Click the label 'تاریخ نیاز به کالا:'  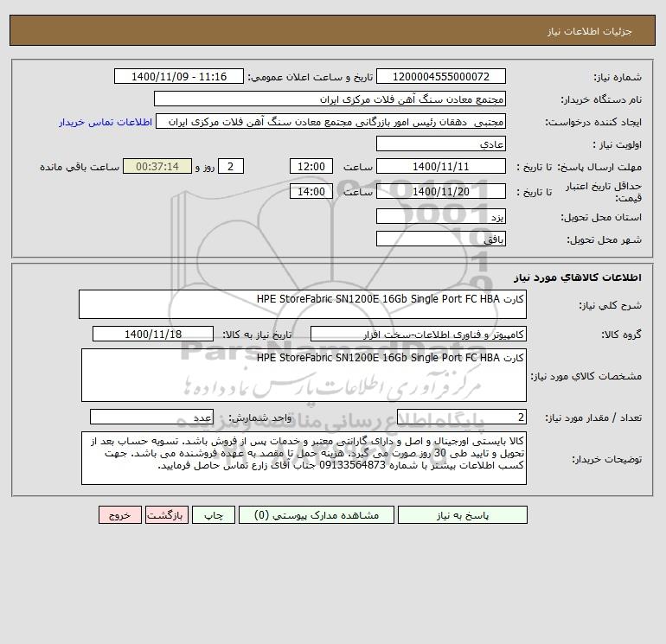pos(257,335)
